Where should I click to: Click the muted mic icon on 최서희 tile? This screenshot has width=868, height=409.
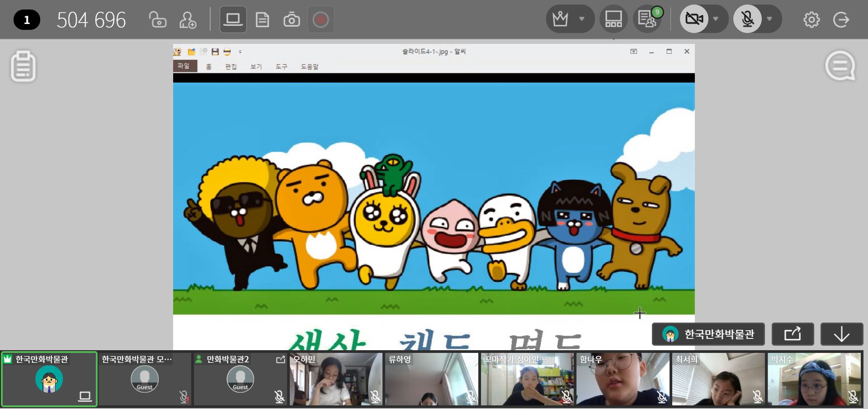pos(758,397)
